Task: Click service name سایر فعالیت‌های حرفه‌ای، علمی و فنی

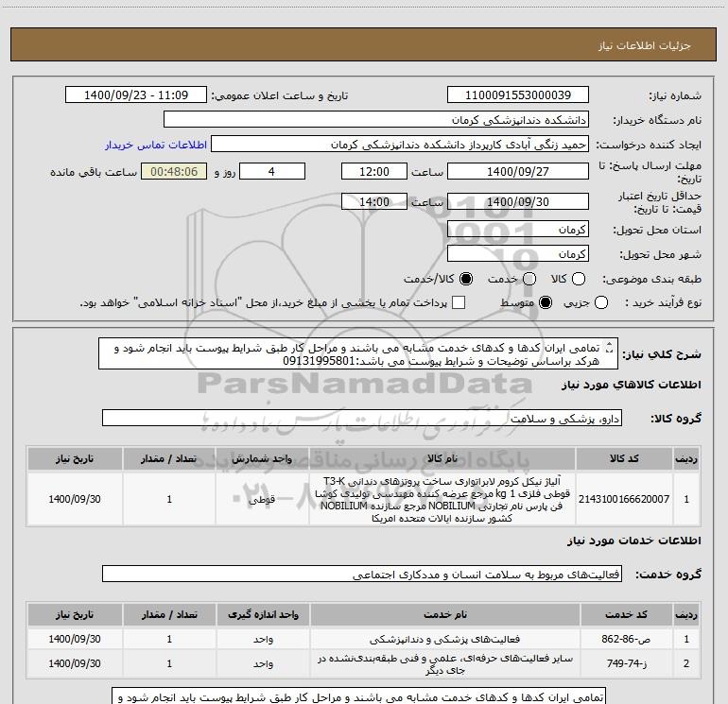Action: 444,663
